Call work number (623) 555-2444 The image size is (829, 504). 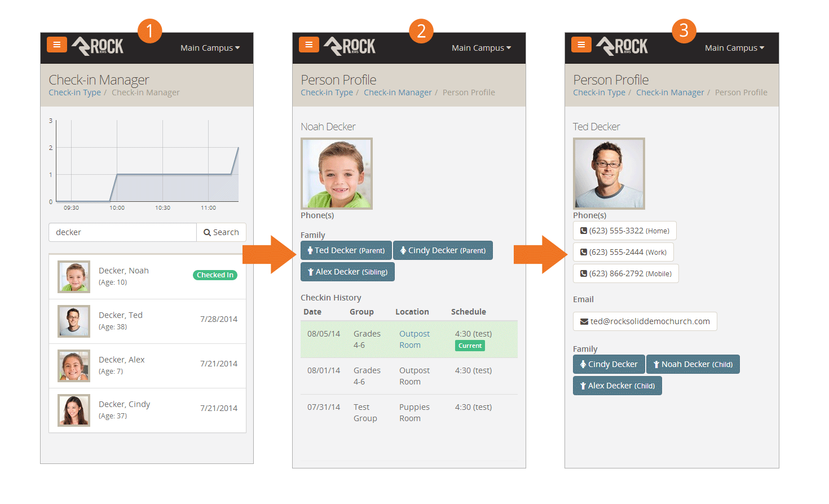[x=623, y=252]
